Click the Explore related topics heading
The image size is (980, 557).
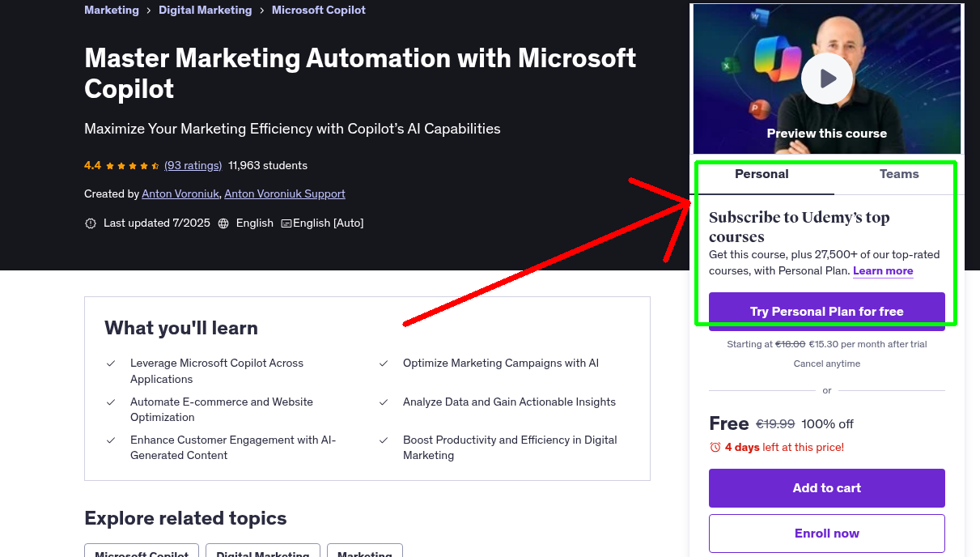(x=185, y=519)
